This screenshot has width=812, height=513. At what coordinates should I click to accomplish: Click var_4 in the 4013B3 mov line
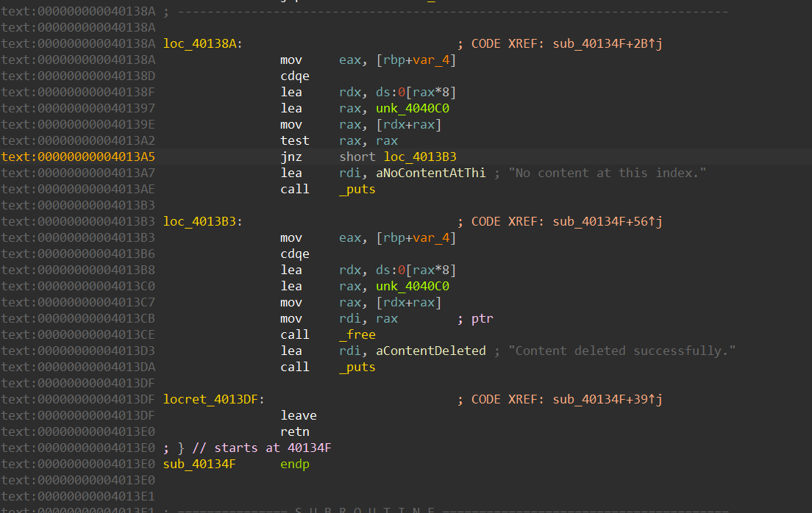(x=431, y=238)
